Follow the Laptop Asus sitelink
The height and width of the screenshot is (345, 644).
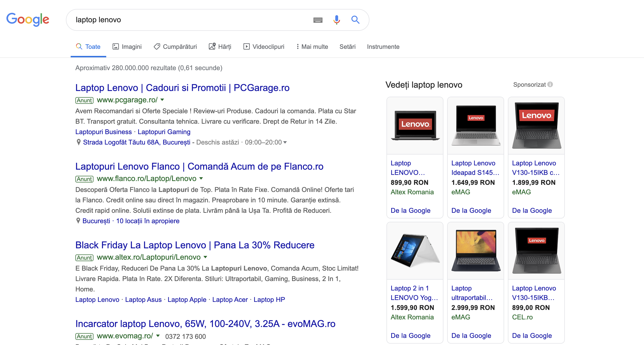(143, 300)
